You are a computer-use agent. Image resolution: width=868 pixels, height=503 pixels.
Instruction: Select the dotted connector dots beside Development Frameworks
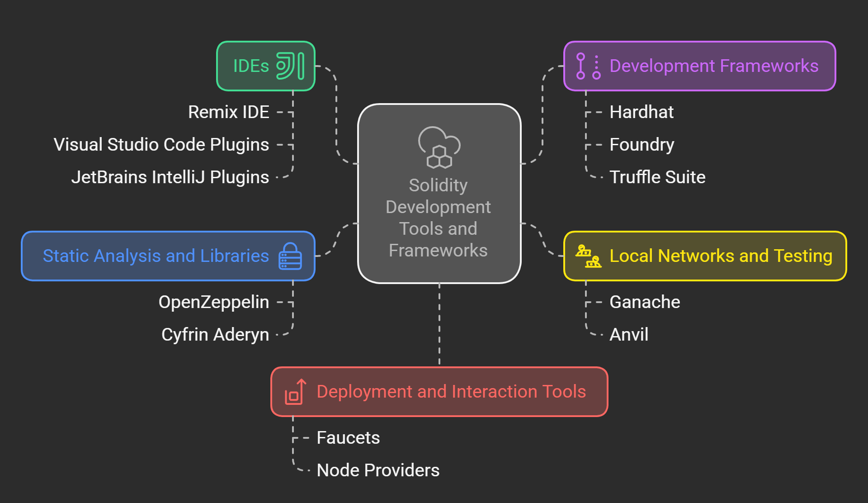point(596,66)
